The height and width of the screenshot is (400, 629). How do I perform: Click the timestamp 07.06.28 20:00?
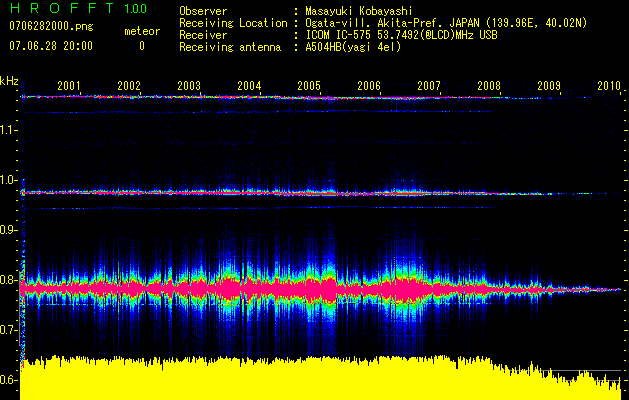[51, 46]
